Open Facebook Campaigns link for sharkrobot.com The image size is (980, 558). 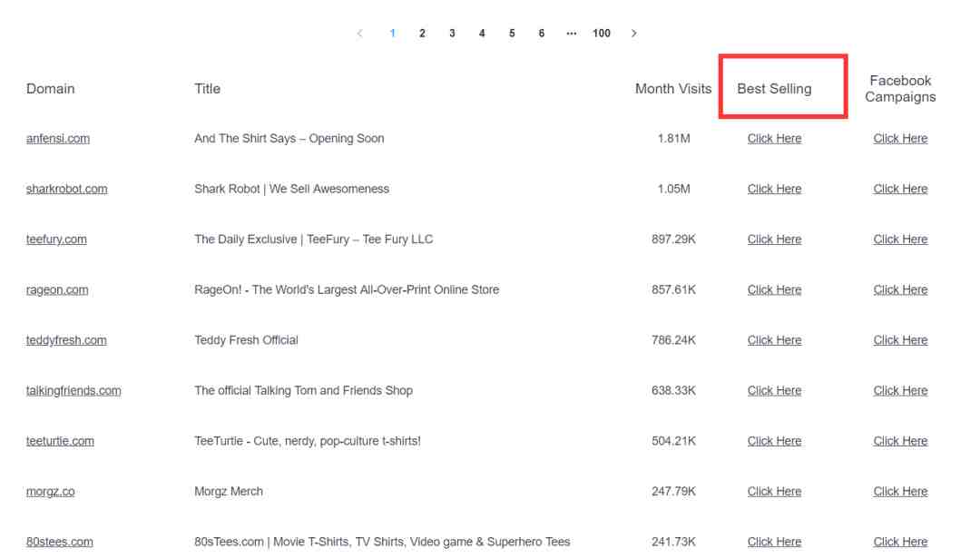pos(901,189)
